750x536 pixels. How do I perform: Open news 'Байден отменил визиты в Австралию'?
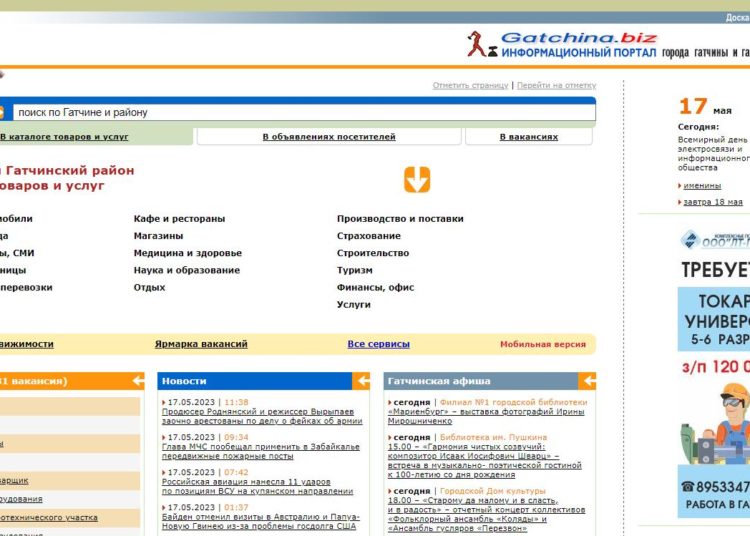[261, 521]
